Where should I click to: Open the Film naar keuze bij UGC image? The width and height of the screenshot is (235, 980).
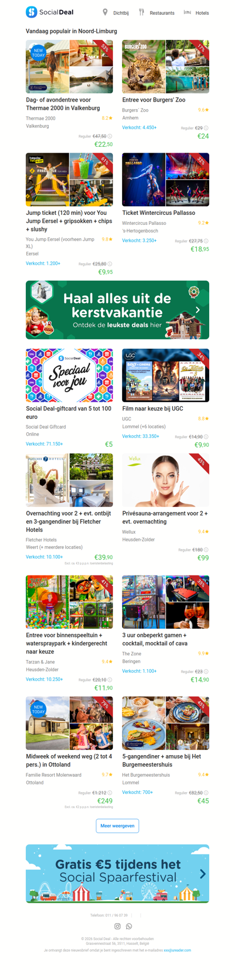[166, 375]
